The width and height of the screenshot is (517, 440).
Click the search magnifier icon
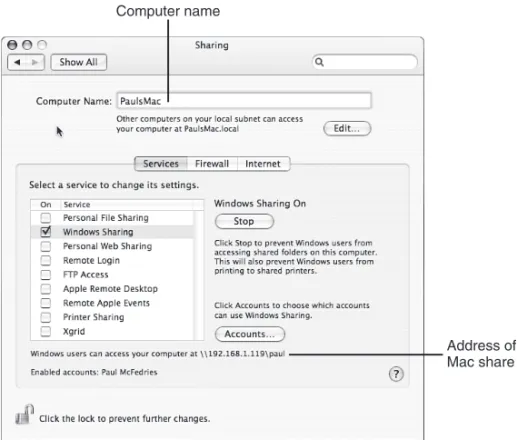(319, 62)
